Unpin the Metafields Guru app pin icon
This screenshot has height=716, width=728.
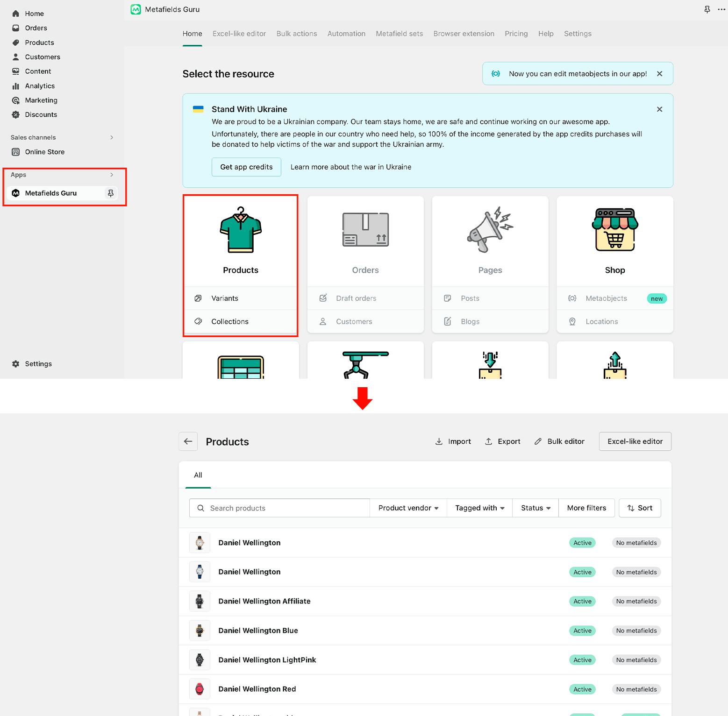pos(111,193)
